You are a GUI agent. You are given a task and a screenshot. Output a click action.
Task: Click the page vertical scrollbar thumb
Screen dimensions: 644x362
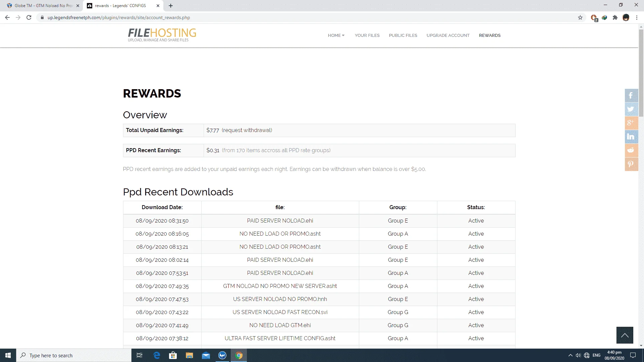[x=641, y=73]
